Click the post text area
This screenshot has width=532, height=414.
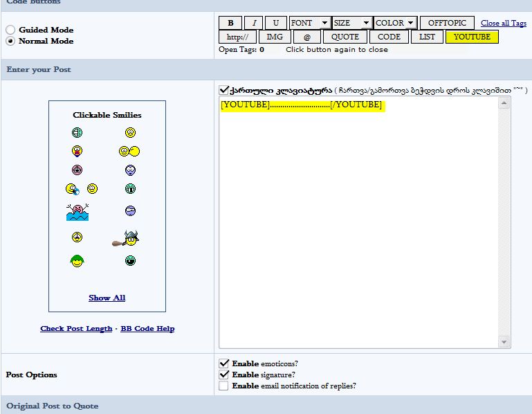coord(358,222)
